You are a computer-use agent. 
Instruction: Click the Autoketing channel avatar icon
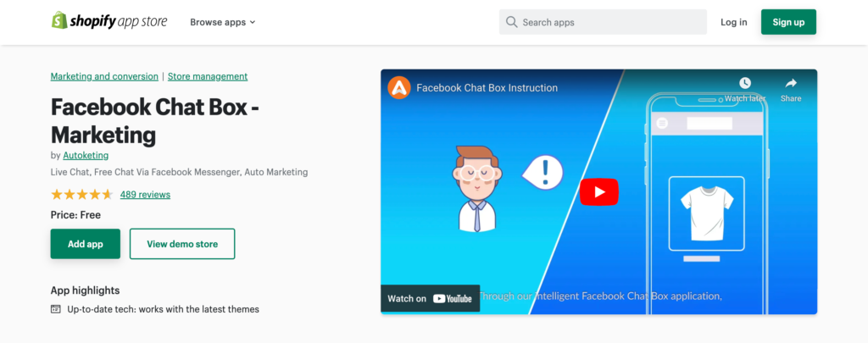click(398, 87)
